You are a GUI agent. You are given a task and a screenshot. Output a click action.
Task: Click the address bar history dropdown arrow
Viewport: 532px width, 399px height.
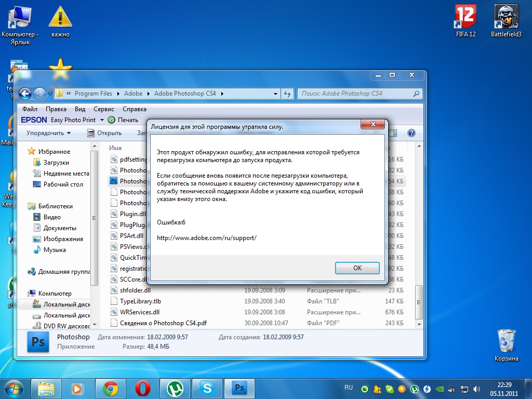275,94
